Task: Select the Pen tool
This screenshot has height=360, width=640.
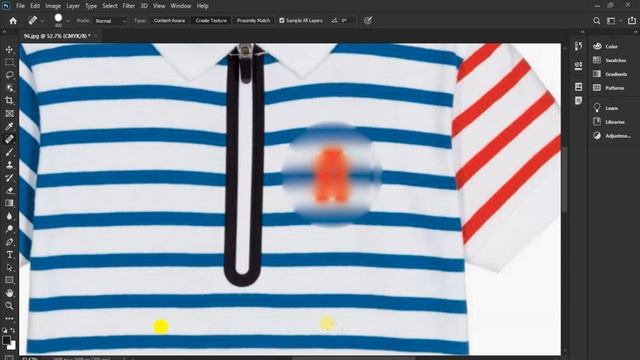Action: (x=9, y=242)
